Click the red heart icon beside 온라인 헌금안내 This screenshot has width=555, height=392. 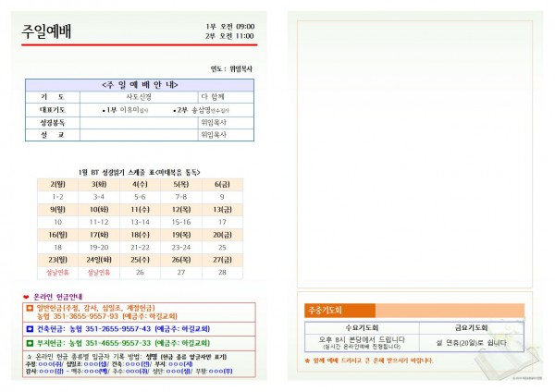tap(26, 296)
